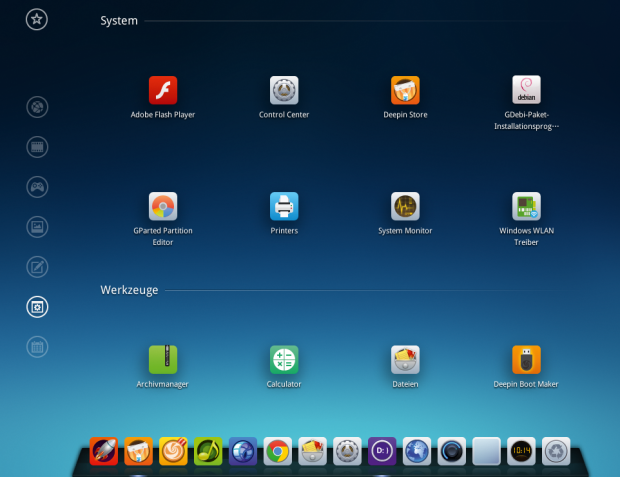Open the Control Center app

point(284,91)
